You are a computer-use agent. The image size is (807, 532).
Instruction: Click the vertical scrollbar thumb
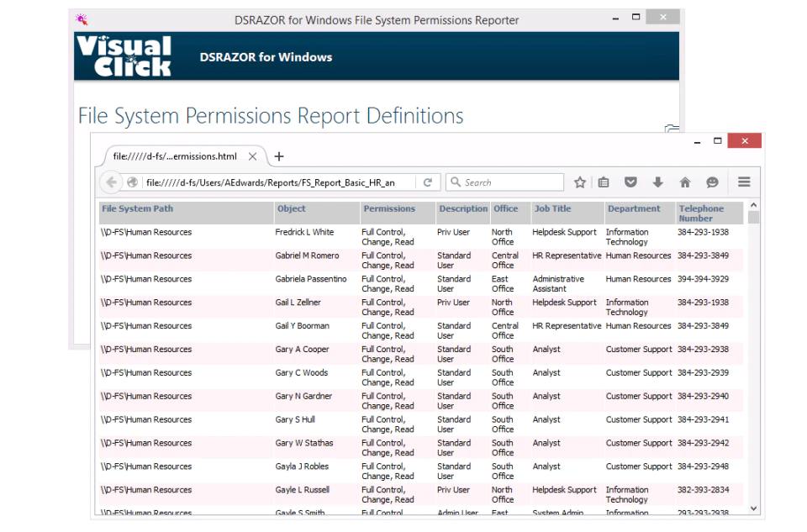(753, 217)
